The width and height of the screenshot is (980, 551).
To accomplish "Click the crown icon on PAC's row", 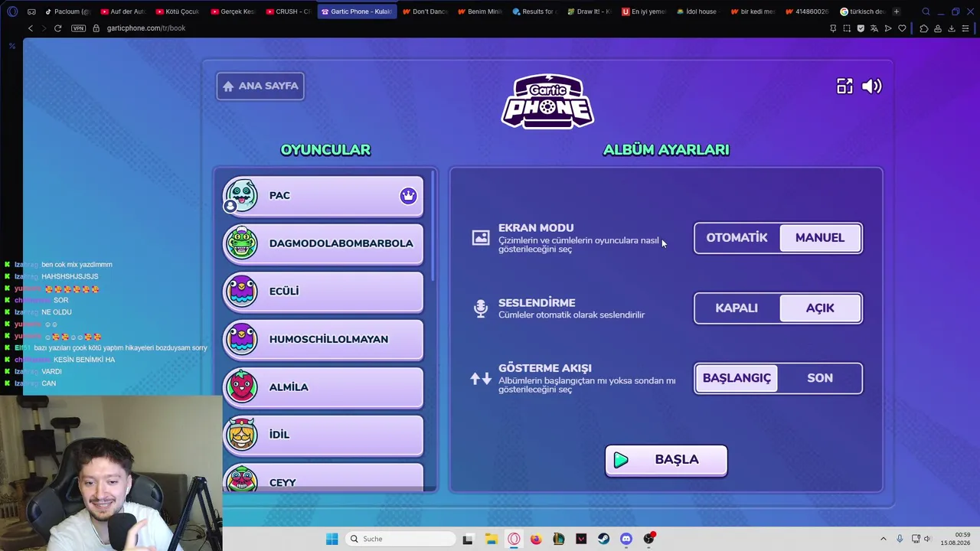I will 408,196.
